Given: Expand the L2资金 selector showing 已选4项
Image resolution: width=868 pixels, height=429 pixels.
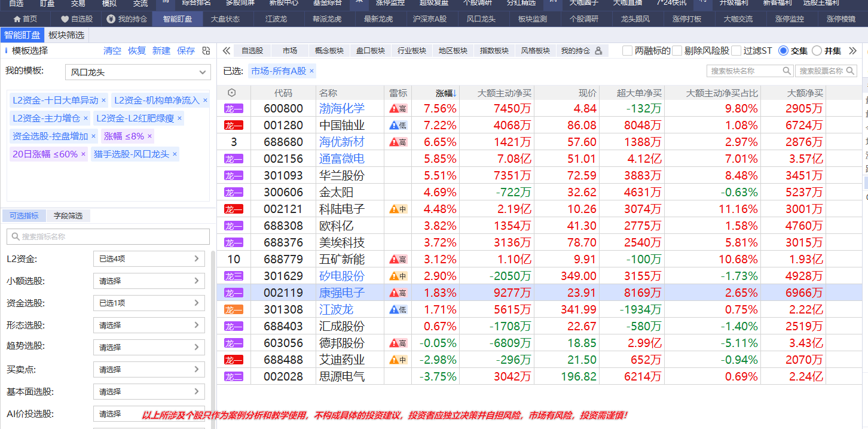Looking at the screenshot, I should click(149, 259).
